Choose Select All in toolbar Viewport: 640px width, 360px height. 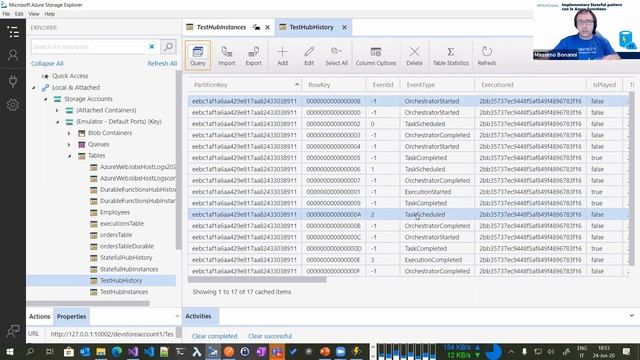pyautogui.click(x=336, y=55)
